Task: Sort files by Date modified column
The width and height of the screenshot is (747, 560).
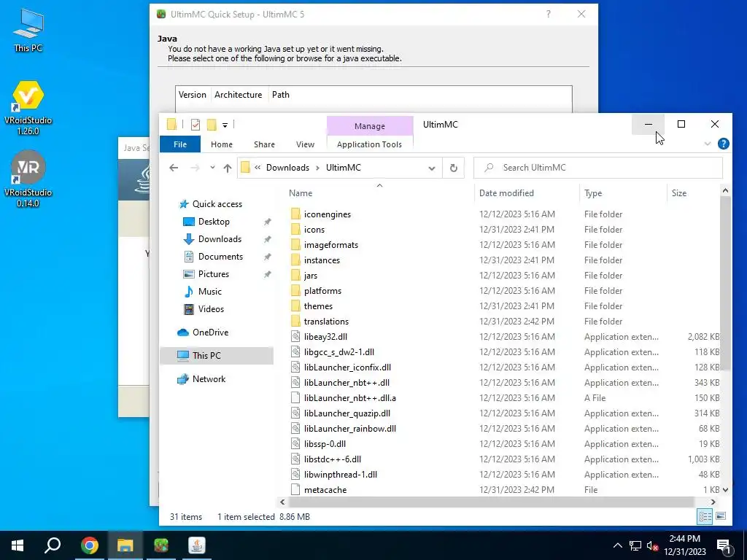Action: click(x=506, y=192)
